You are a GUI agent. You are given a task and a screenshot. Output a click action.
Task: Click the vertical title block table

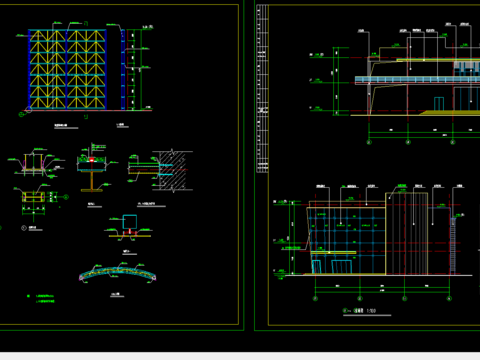tap(262, 88)
